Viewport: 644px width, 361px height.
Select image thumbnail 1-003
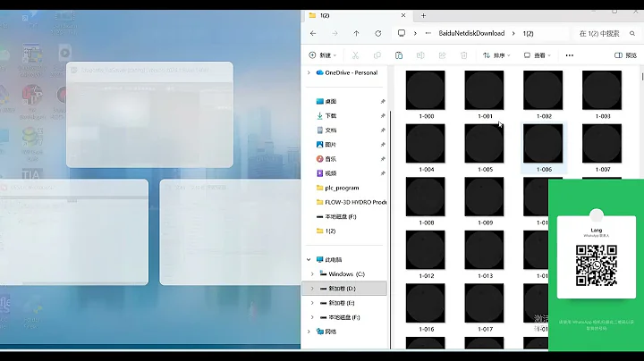point(602,90)
